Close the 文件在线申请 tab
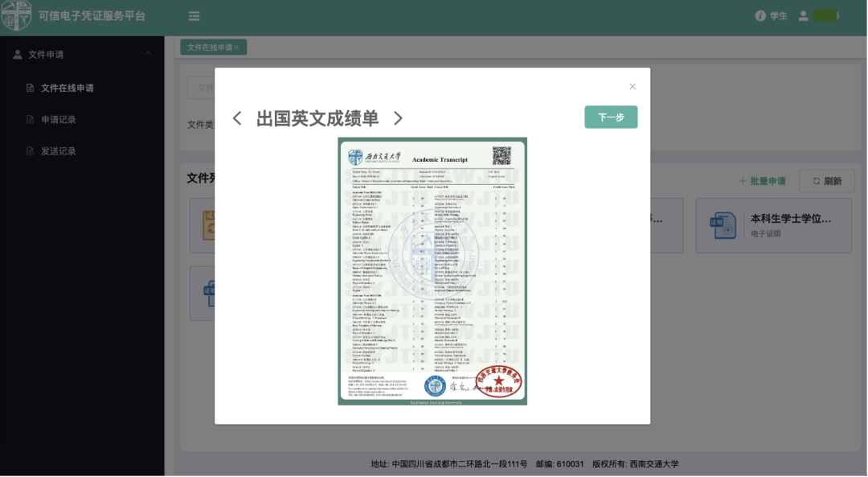This screenshot has height=477, width=868. pos(236,47)
